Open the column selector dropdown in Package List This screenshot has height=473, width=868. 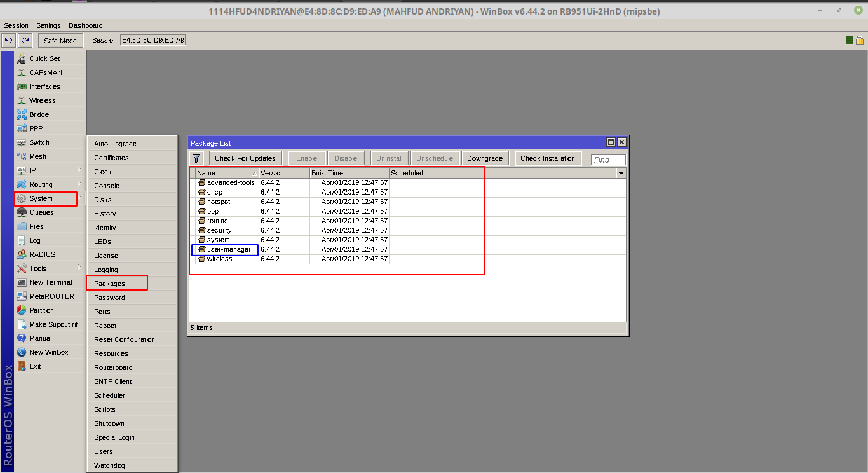tap(621, 173)
